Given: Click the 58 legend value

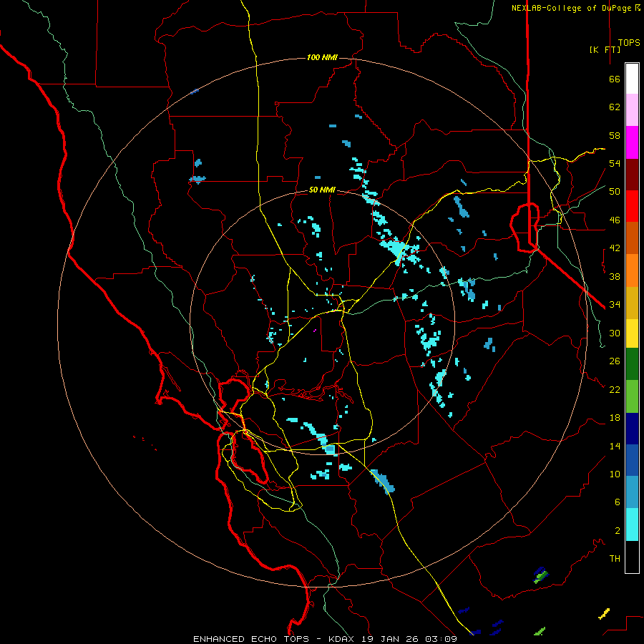Looking at the screenshot, I should click(615, 135).
